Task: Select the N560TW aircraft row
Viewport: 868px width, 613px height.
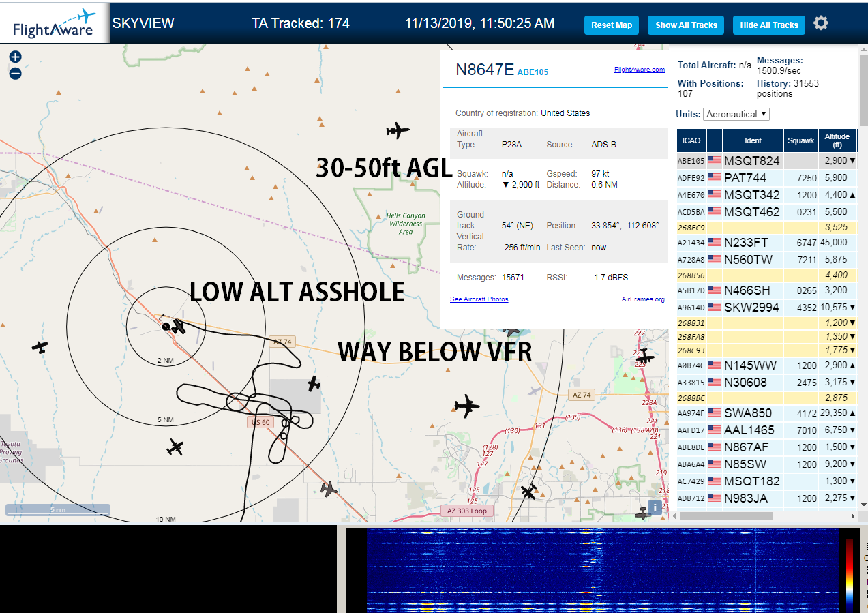Action: point(766,259)
